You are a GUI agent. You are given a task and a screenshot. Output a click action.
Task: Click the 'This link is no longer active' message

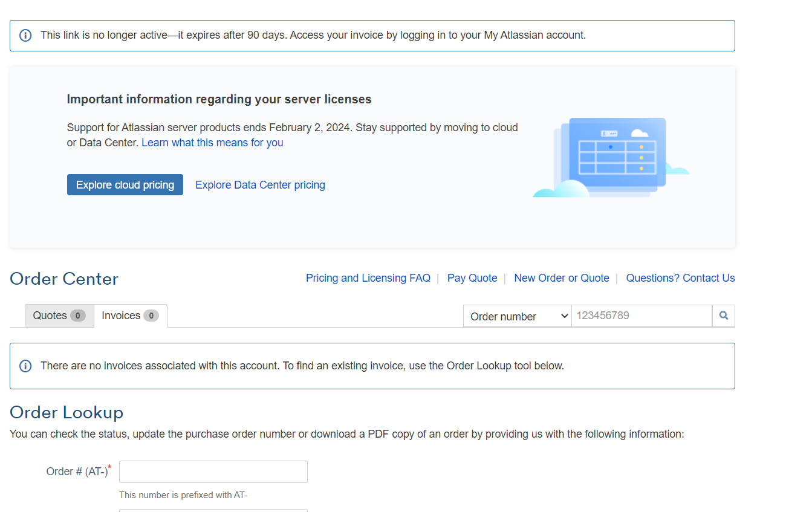(x=313, y=35)
